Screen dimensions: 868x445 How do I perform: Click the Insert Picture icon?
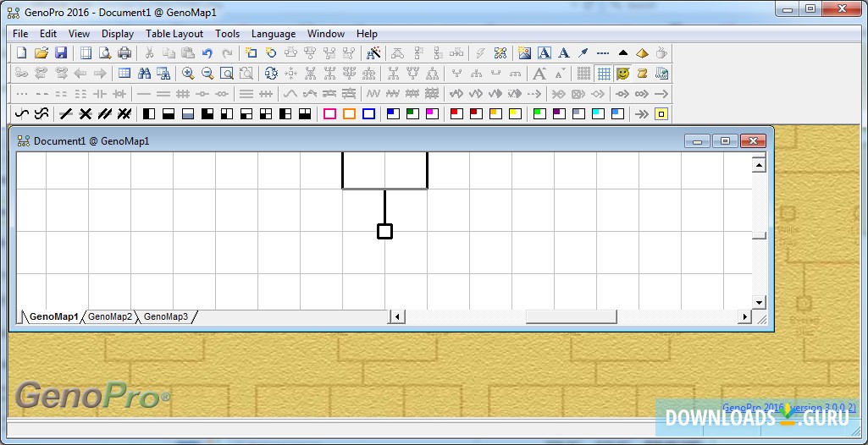[x=524, y=53]
